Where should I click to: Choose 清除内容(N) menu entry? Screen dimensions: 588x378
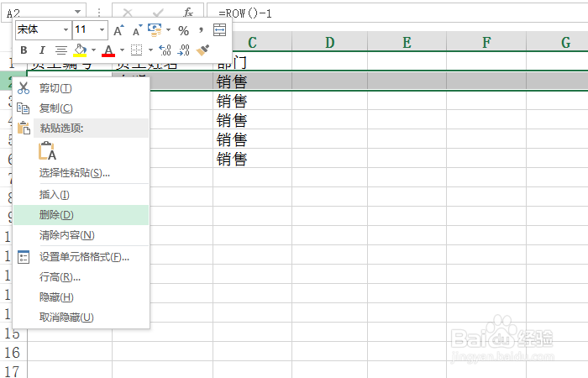coord(81,235)
